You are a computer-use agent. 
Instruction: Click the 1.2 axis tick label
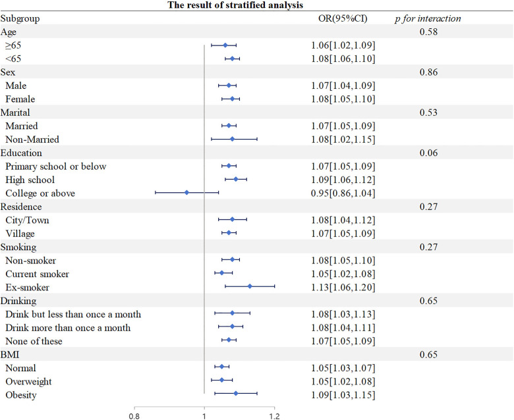click(x=274, y=416)
